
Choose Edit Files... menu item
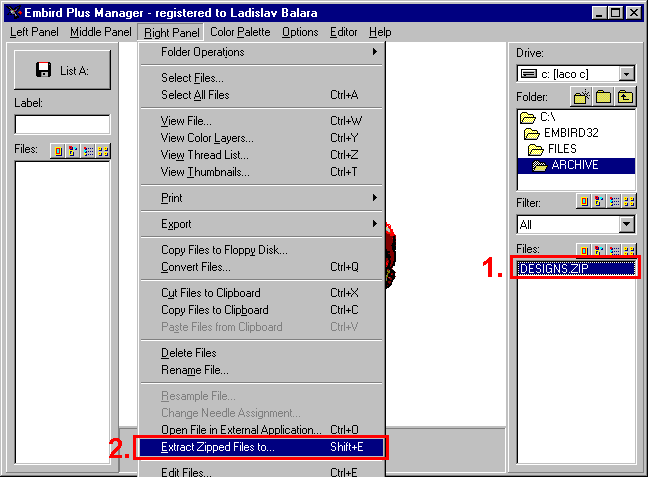(261, 472)
